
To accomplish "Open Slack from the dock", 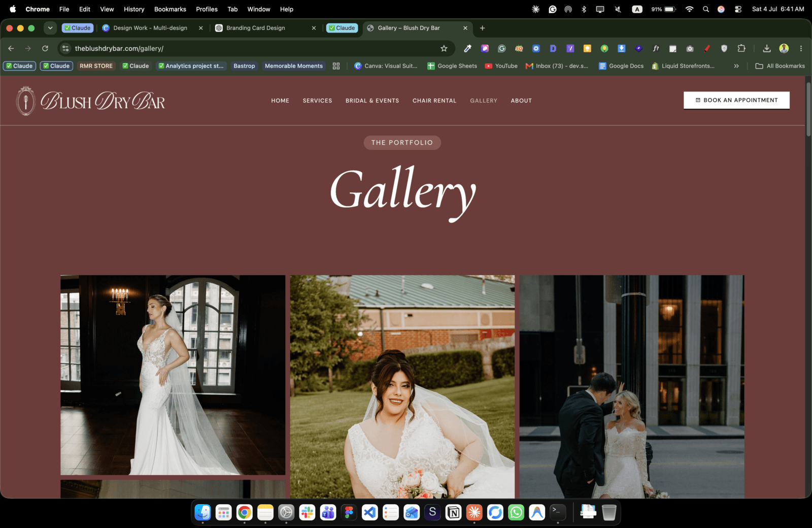I will click(x=307, y=512).
